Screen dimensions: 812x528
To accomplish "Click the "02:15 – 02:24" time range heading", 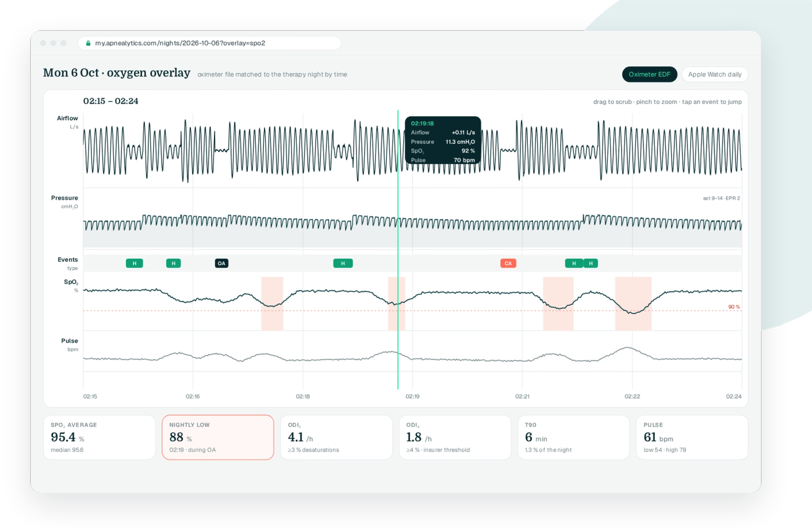I will pos(111,101).
